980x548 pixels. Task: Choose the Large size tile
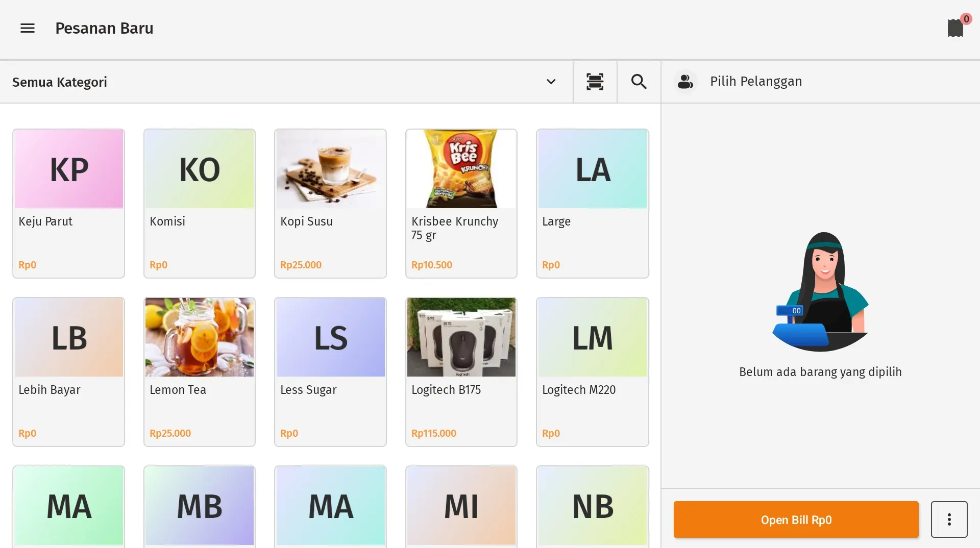[592, 203]
